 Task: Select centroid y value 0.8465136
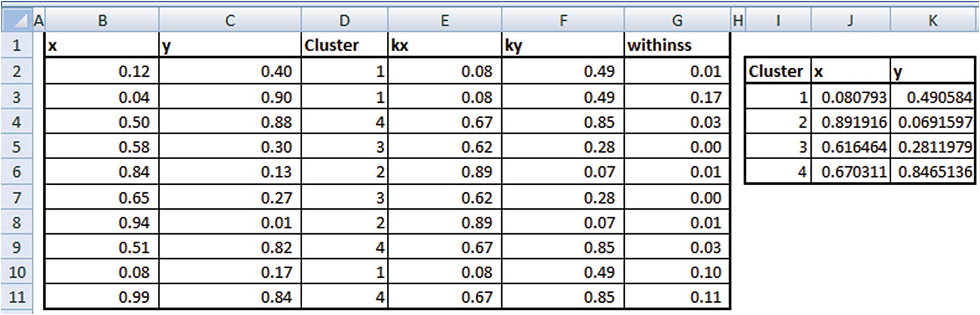coord(933,171)
